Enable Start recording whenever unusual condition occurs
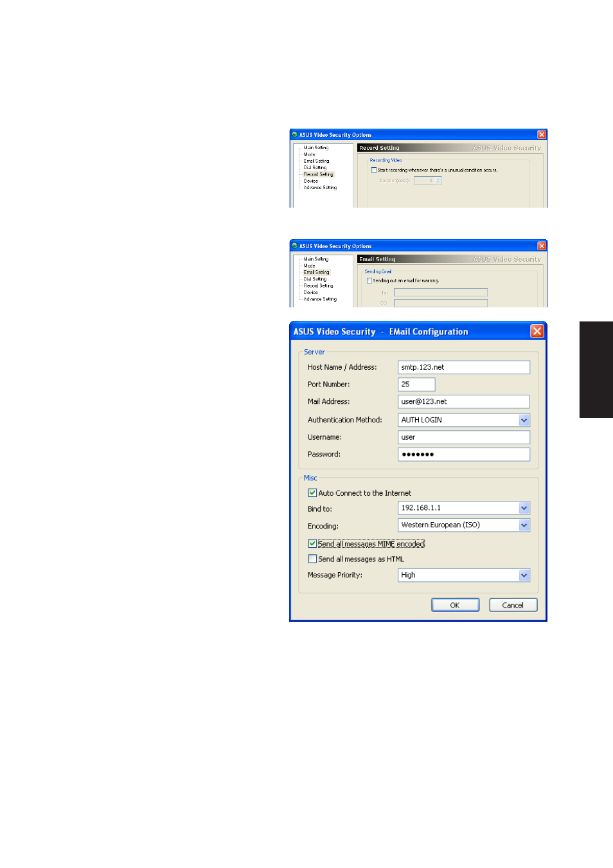The width and height of the screenshot is (613, 868). (374, 170)
